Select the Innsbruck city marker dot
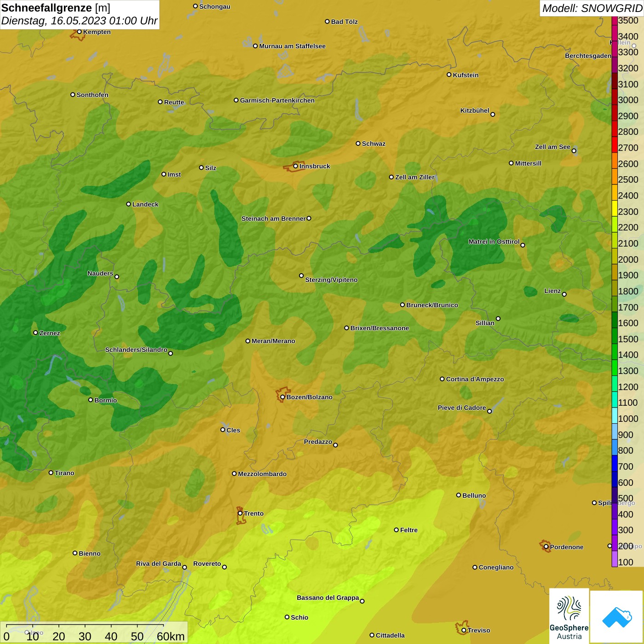 (x=296, y=166)
